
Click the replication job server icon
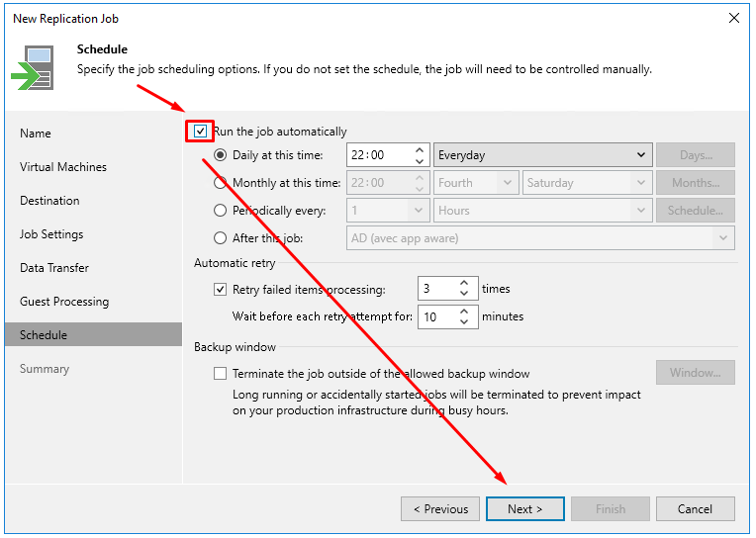(x=34, y=67)
